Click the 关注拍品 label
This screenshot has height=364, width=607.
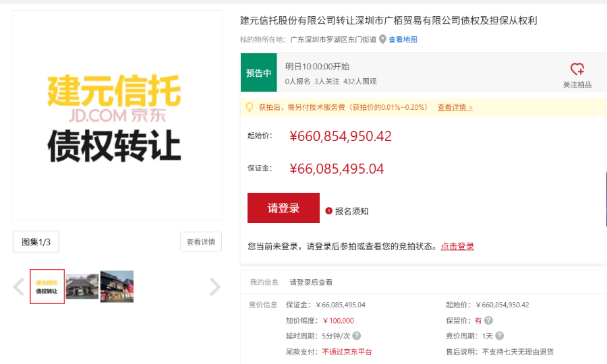point(577,85)
